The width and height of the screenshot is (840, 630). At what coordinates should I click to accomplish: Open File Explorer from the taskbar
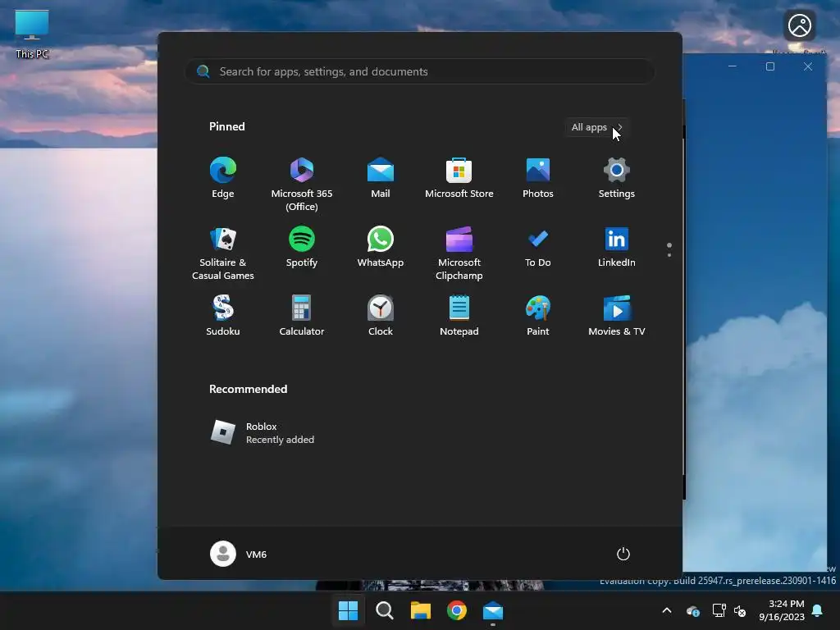point(421,610)
